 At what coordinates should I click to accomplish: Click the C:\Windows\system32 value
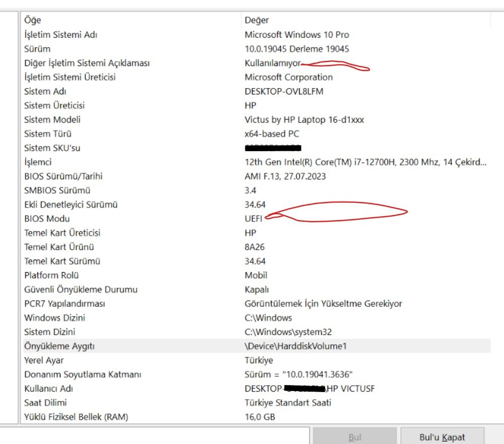coord(288,332)
